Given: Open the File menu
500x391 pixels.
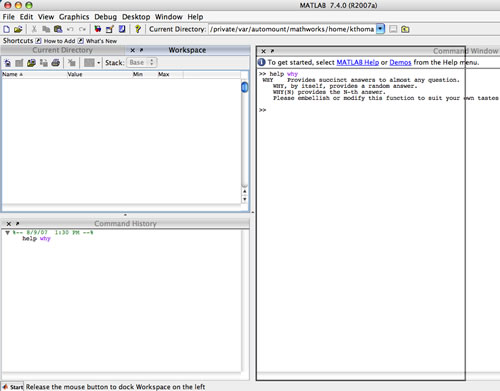Looking at the screenshot, I should click(x=9, y=17).
